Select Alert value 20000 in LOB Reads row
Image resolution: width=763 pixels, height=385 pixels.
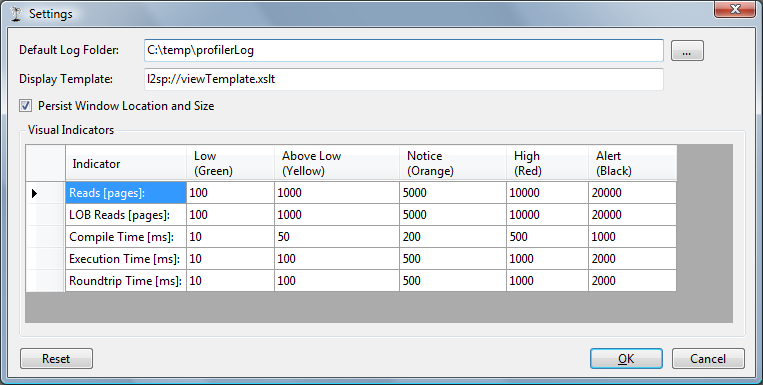(x=633, y=215)
